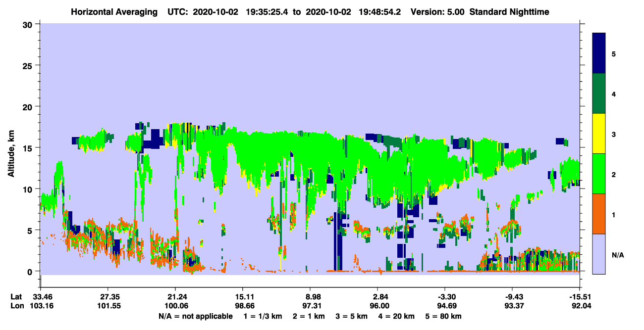Viewport: 644px width, 330px height.
Task: Click the orange level 1 colorbar segment
Action: click(599, 214)
